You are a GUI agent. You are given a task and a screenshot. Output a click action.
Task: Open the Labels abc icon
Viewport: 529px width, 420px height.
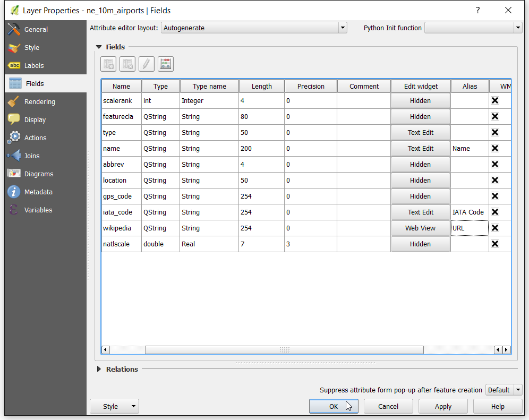pyautogui.click(x=14, y=65)
